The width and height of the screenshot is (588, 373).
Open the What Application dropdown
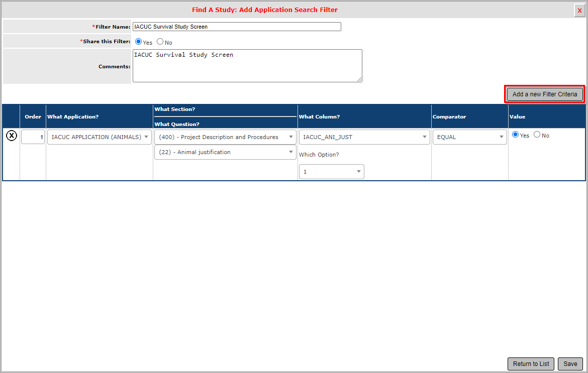pyautogui.click(x=100, y=137)
